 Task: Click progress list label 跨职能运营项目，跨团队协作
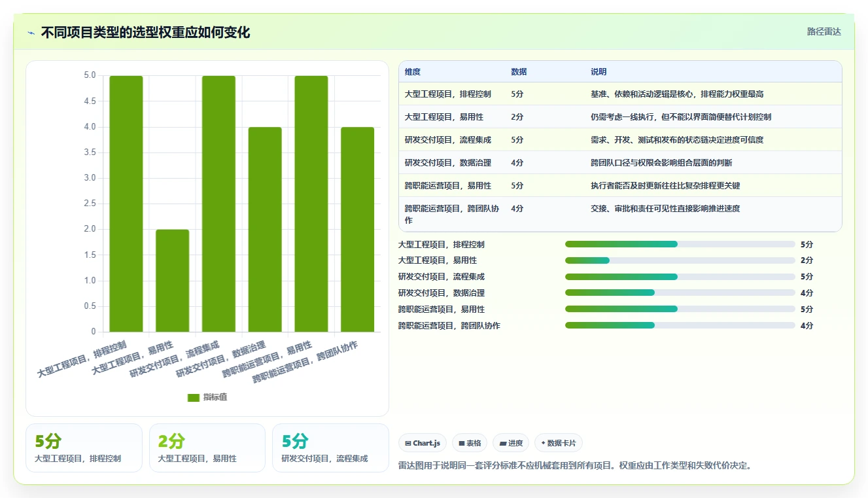[449, 325]
